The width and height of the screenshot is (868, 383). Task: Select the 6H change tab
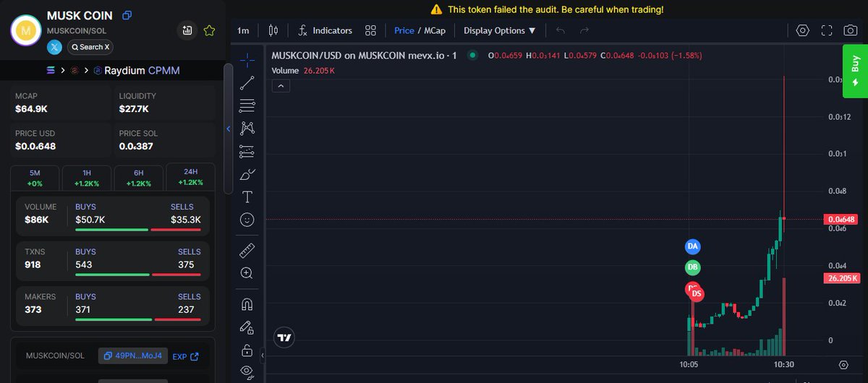click(139, 178)
